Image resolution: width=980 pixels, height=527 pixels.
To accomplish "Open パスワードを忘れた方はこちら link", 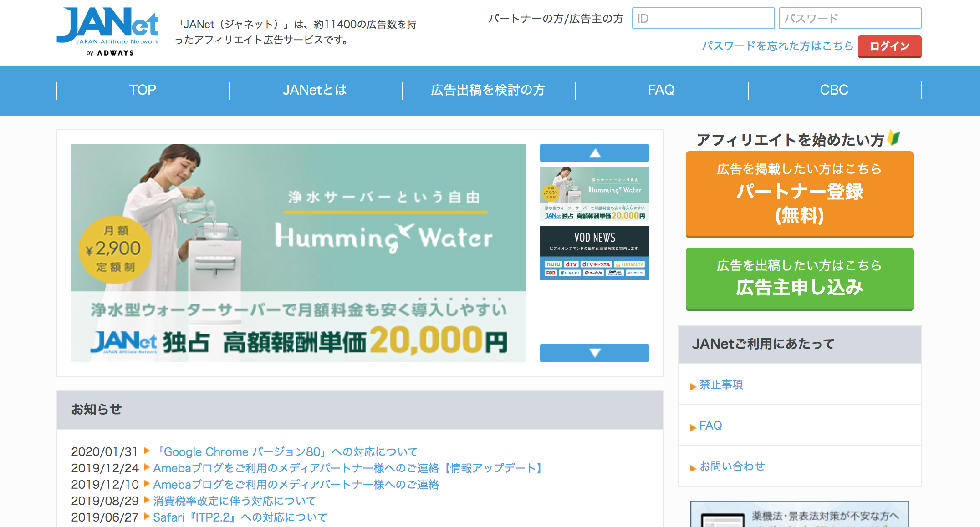I will coord(777,46).
